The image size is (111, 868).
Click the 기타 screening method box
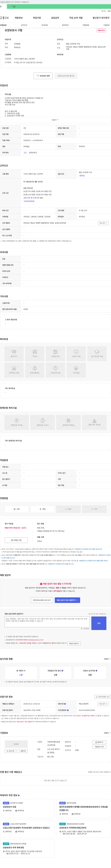pos(94,509)
